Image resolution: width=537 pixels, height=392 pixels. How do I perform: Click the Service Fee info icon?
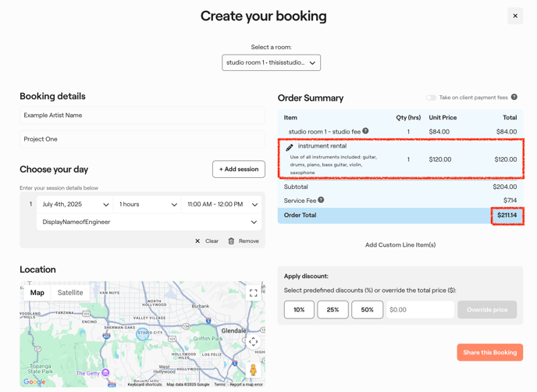pyautogui.click(x=321, y=200)
